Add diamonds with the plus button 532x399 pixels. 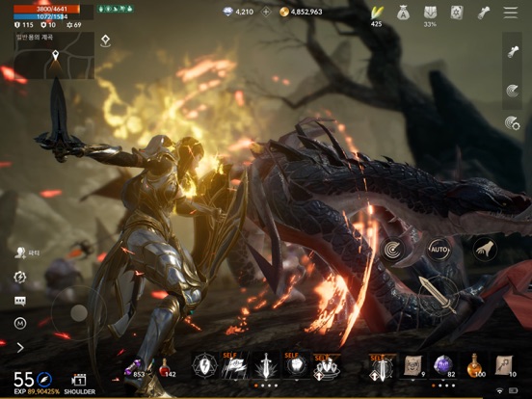(x=266, y=13)
